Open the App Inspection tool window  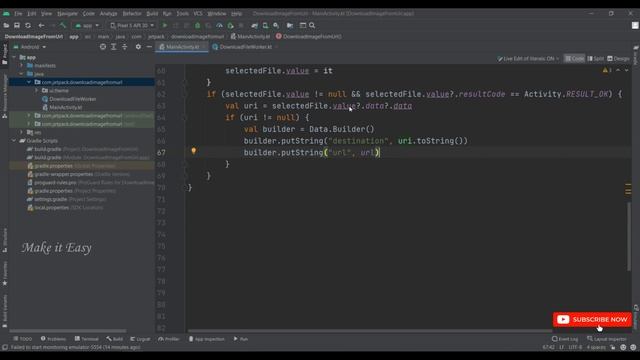(x=207, y=339)
